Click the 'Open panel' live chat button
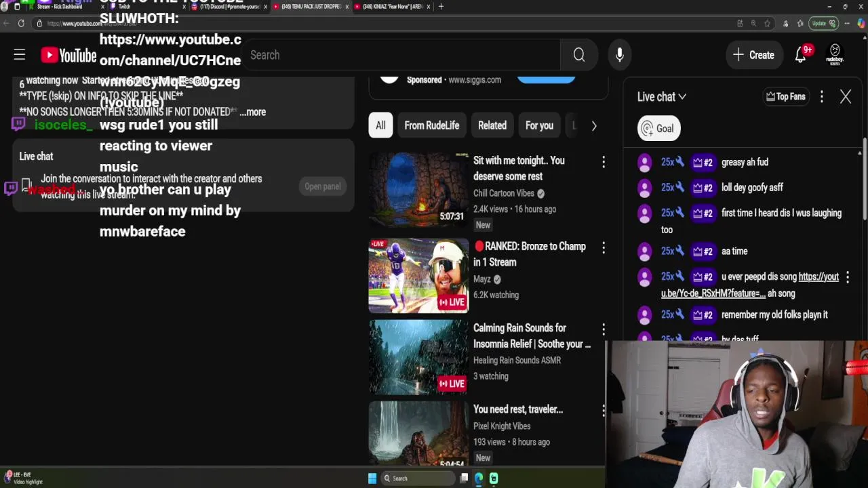Screen dimensions: 868x488 pyautogui.click(x=323, y=186)
